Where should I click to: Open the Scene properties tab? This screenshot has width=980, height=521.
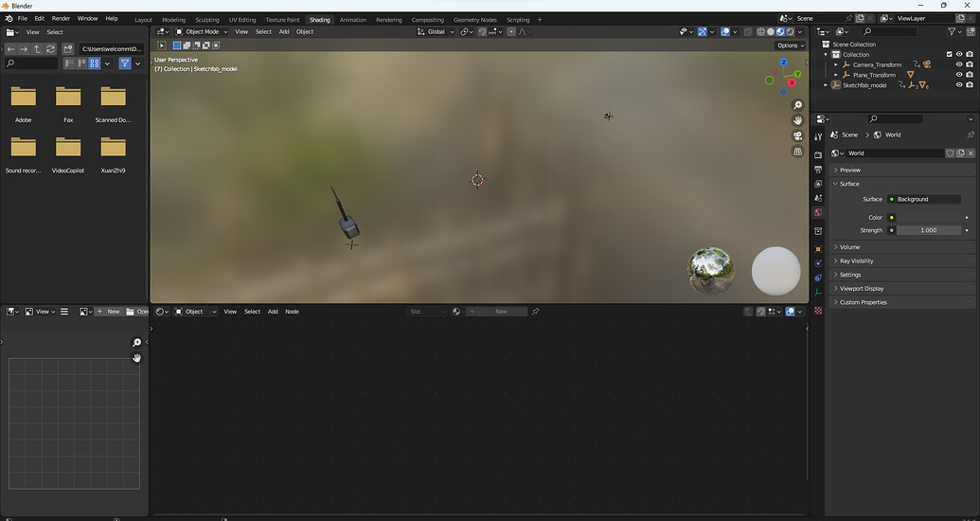coord(818,198)
